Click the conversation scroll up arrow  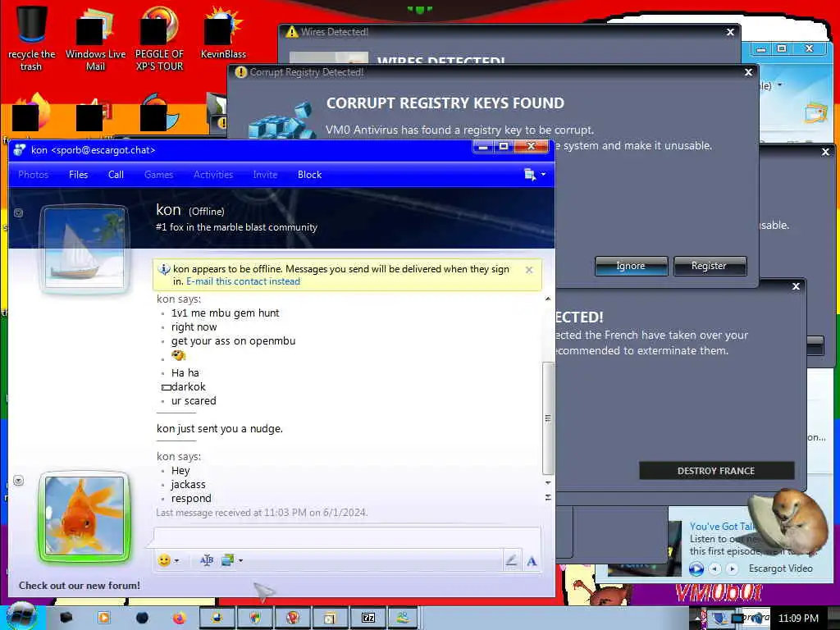(x=547, y=299)
